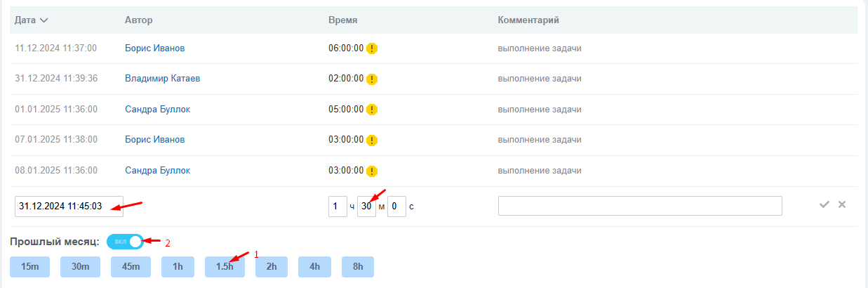Click the Автор column header
Screen dimensions: 868x288
[138, 20]
